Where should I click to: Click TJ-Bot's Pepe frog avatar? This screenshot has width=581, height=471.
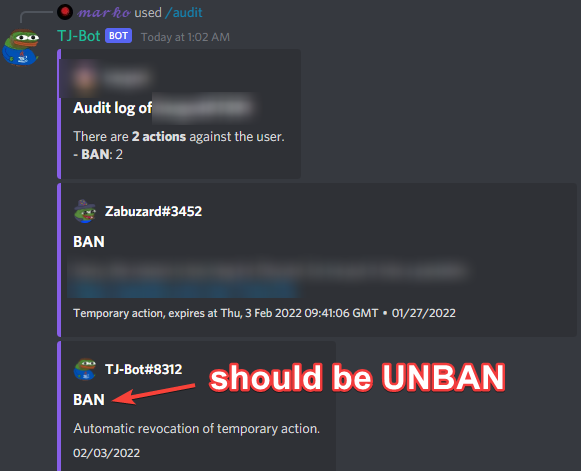click(21, 47)
